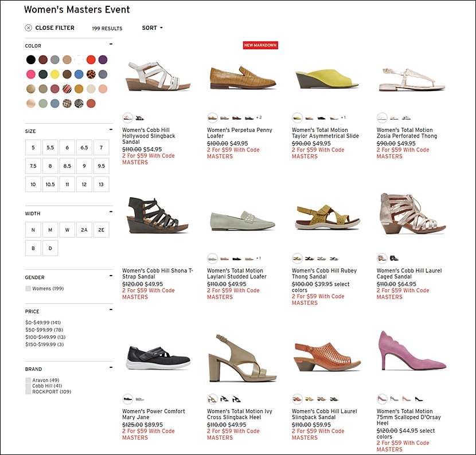Select metallic variant of Laurel Caged Sandal
This screenshot has width=476, height=455.
click(x=382, y=258)
